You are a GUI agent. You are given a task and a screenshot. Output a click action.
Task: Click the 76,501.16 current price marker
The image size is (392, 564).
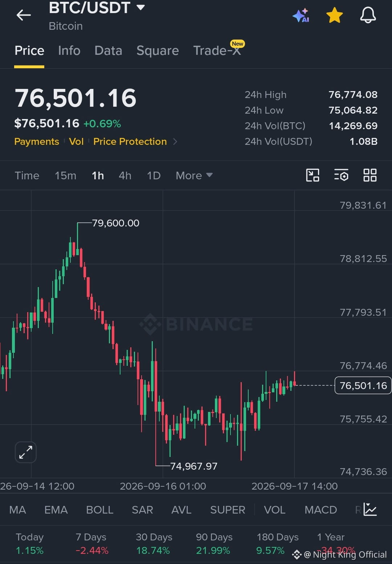point(363,385)
